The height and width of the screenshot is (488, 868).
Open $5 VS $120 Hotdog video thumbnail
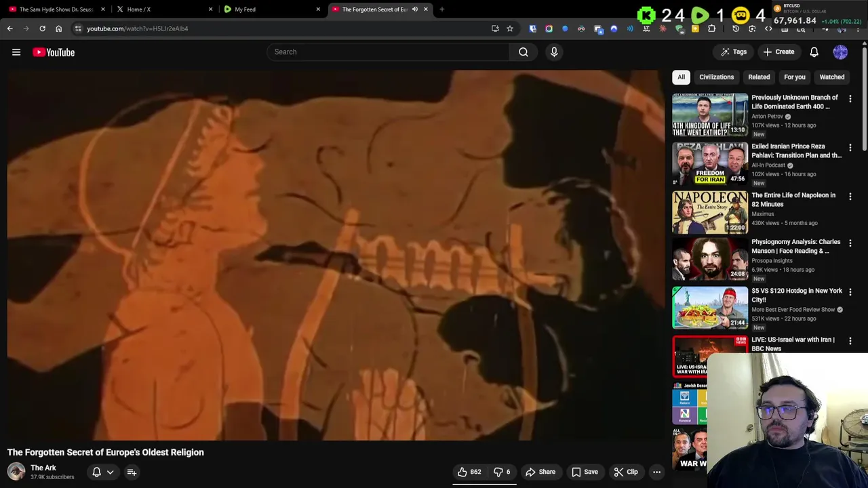coord(710,308)
